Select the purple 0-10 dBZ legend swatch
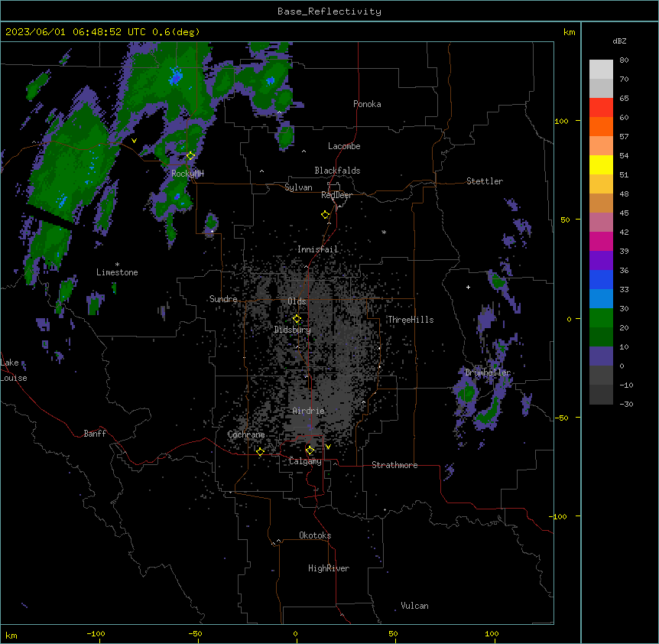 601,356
